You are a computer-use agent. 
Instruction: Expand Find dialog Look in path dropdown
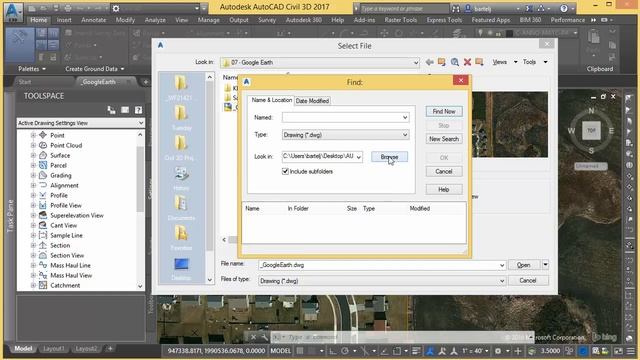coord(358,157)
